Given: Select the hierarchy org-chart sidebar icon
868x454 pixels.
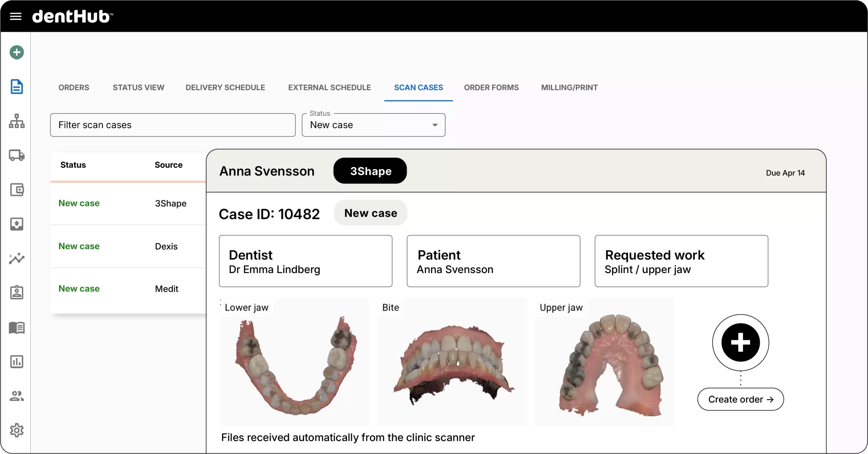Looking at the screenshot, I should coord(17,121).
